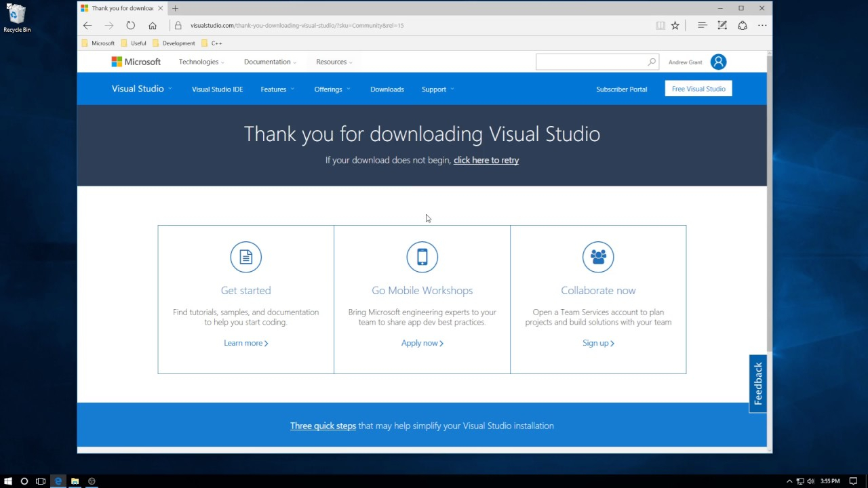
Task: Expand the Support dropdown
Action: (437, 89)
